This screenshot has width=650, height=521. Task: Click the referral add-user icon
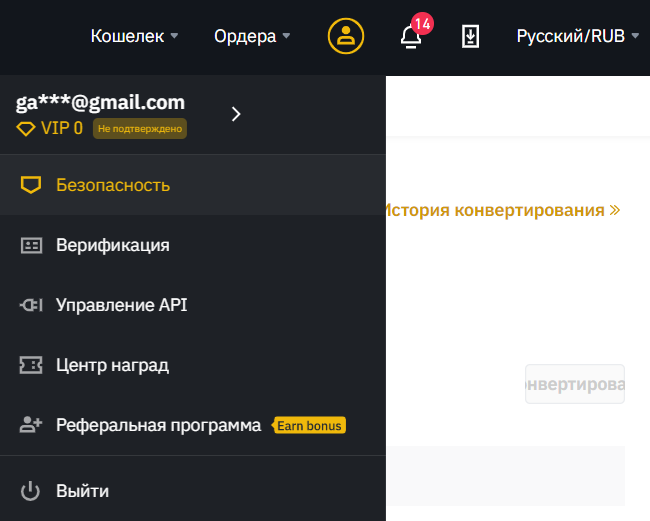pos(31,425)
